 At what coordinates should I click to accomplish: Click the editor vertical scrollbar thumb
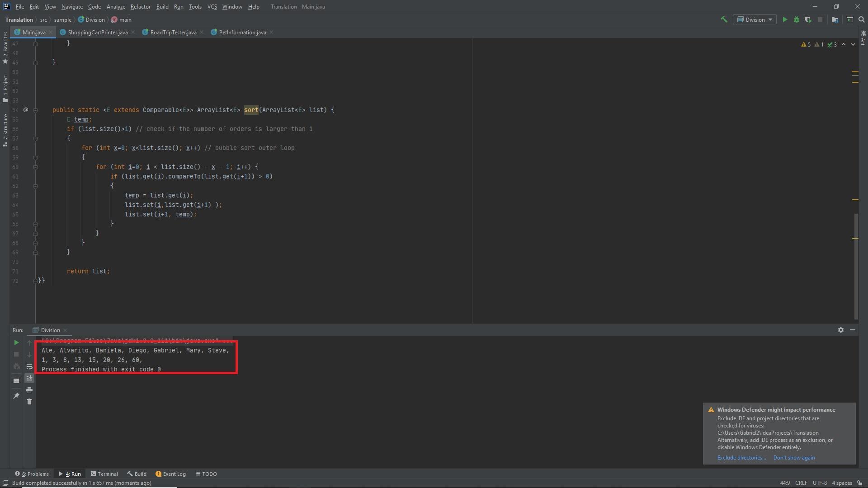[855, 266]
